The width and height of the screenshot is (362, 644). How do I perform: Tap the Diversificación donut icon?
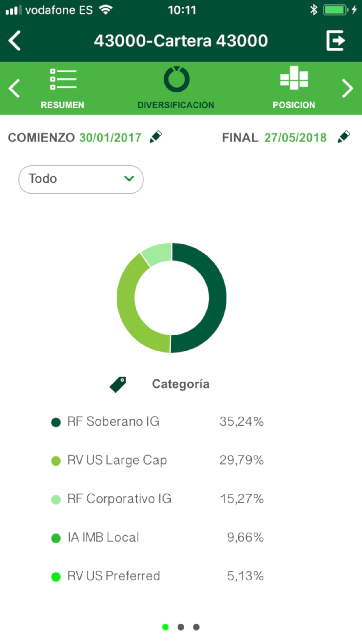click(176, 79)
